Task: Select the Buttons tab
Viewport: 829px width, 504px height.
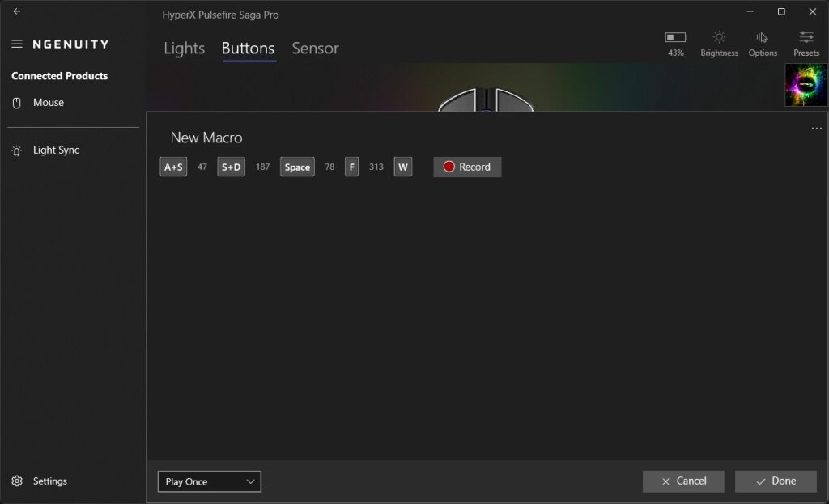Action: coord(248,49)
